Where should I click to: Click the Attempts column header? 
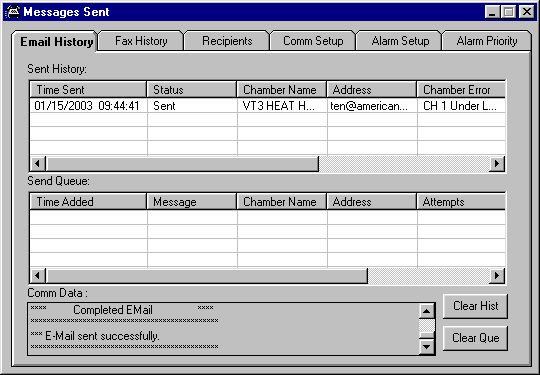461,202
